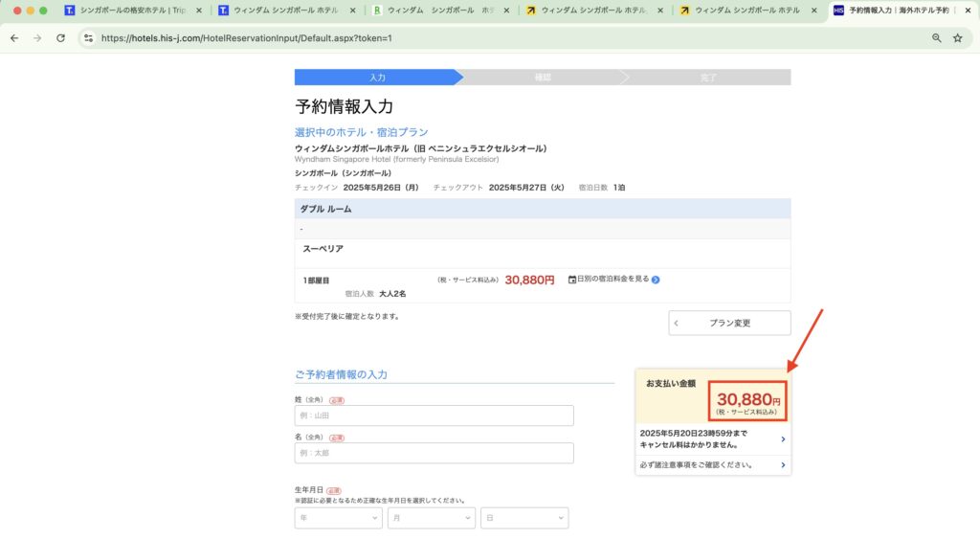Go back with browser back arrow
This screenshot has height=539, width=980.
14,38
